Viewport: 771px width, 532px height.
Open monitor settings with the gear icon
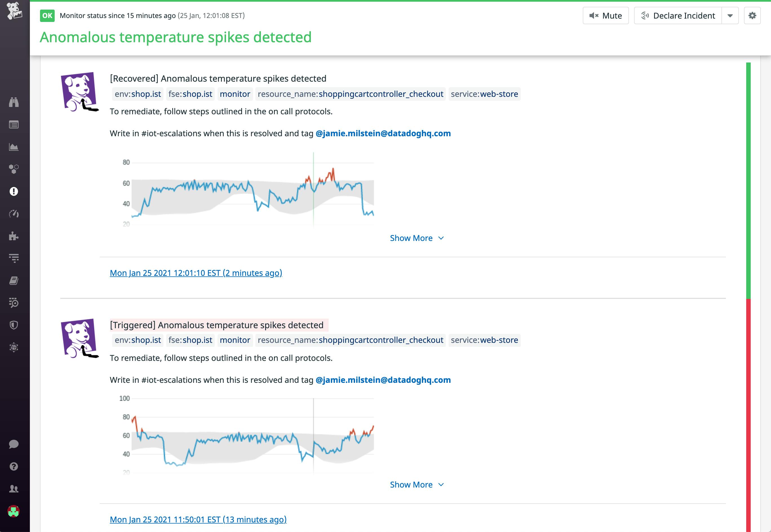[x=753, y=15]
